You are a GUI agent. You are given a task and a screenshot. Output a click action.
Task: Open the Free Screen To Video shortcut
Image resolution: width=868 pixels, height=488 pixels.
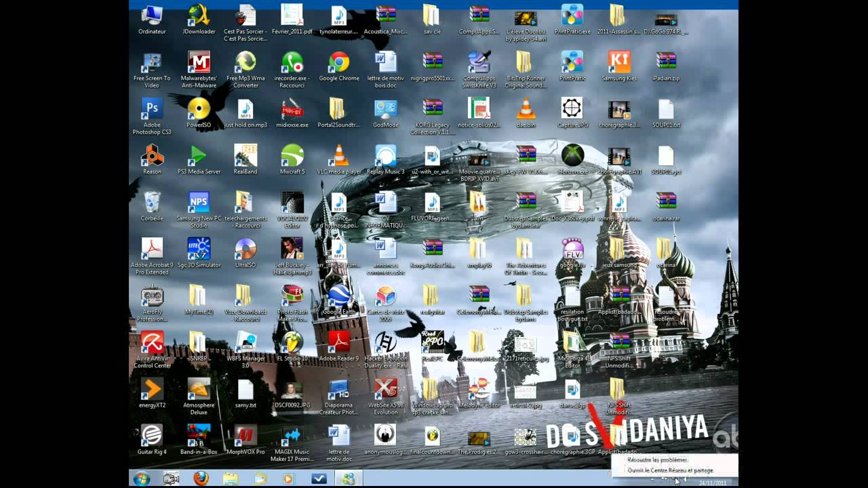(152, 70)
